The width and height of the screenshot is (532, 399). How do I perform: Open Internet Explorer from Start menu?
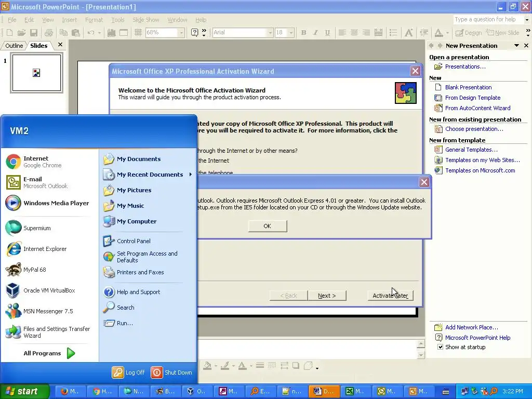click(48, 249)
